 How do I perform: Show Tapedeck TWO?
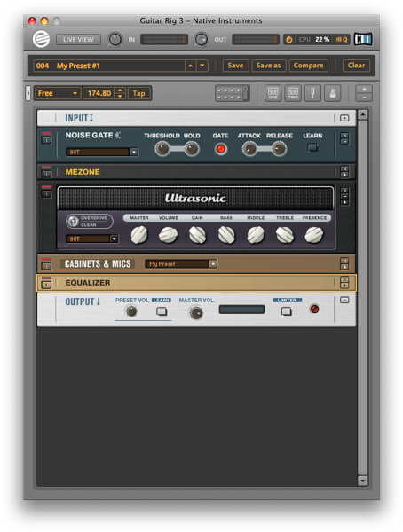coord(293,93)
